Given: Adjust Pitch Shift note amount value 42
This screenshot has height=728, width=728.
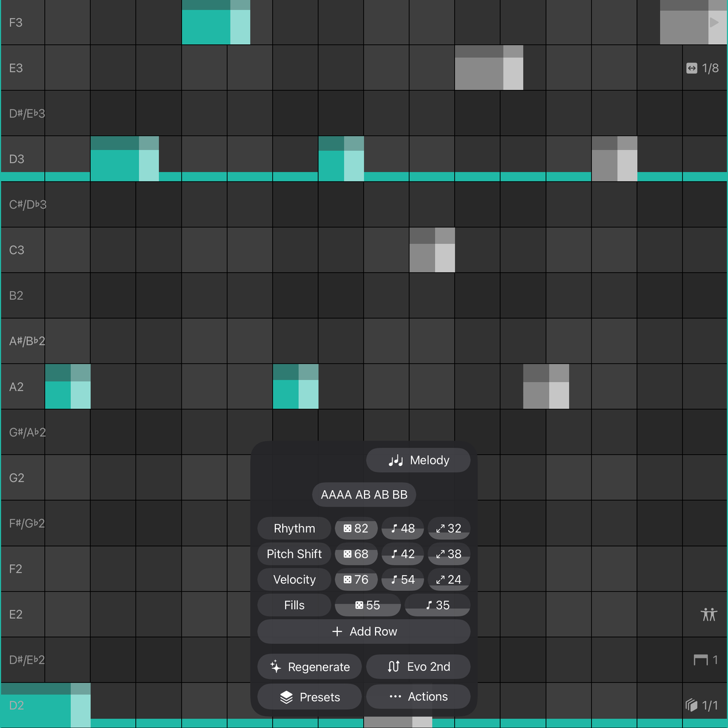Looking at the screenshot, I should click(x=403, y=554).
